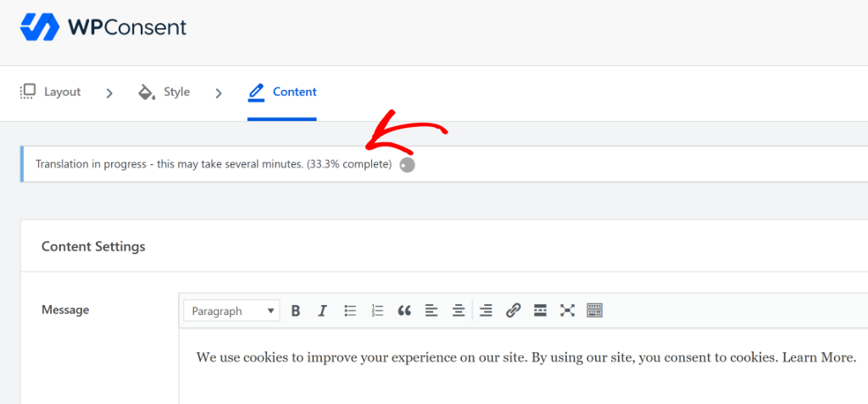Click the WPConsent logo
Image resolution: width=868 pixels, height=404 pixels.
(103, 27)
